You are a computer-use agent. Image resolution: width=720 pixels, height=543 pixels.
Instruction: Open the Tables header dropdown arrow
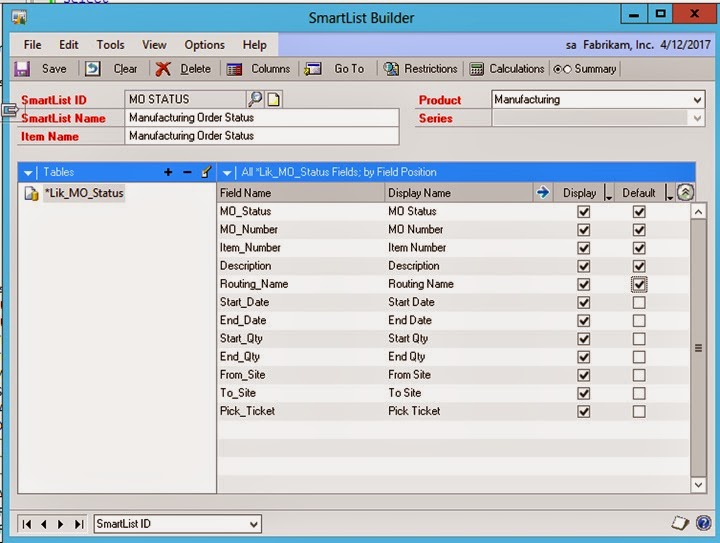28,173
